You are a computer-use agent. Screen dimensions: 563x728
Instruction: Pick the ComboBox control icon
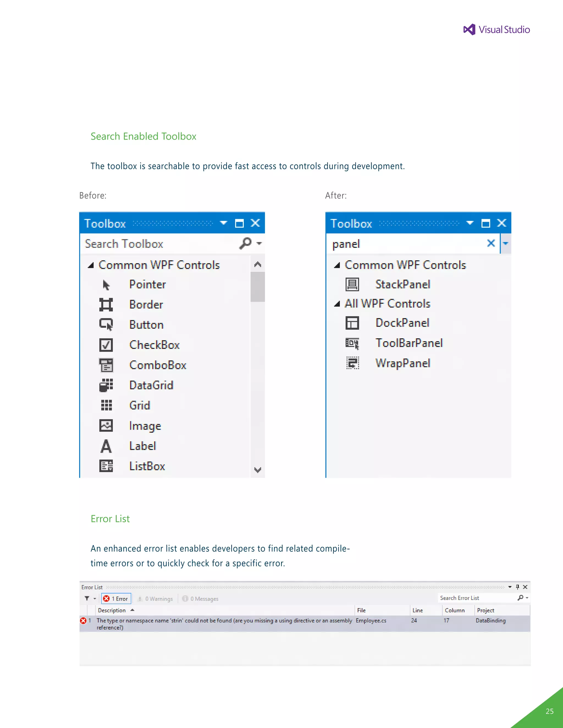pos(106,365)
